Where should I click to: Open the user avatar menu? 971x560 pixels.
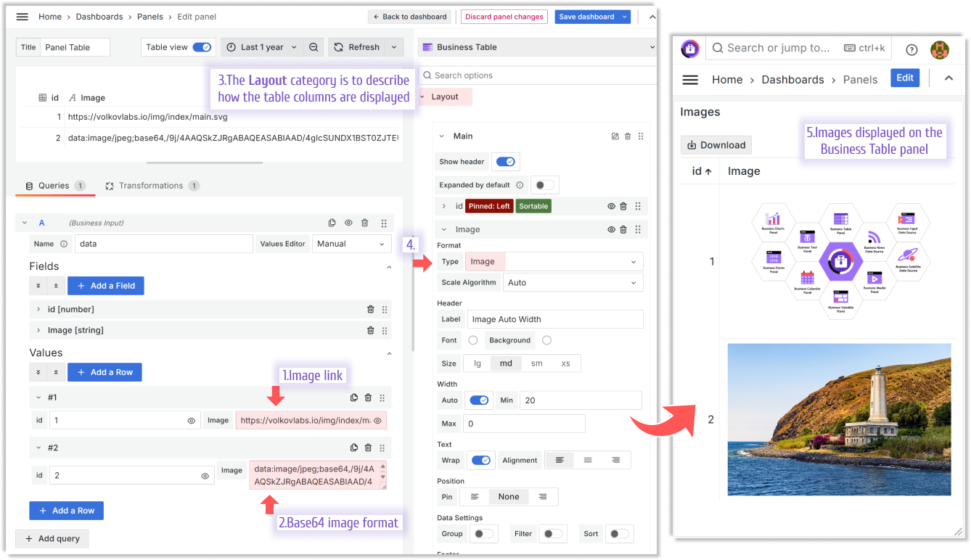pos(940,49)
